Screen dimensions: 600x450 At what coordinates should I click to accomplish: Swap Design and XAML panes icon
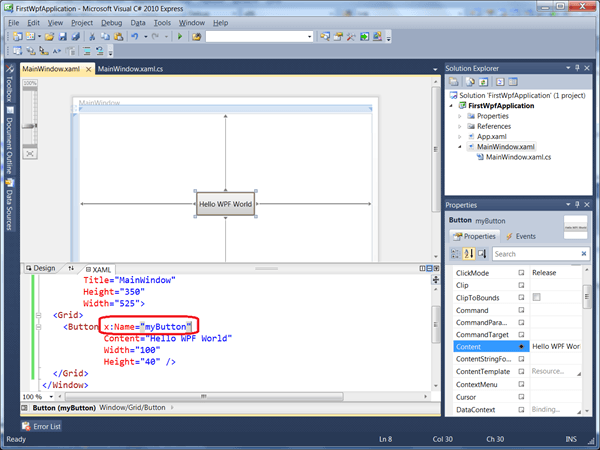click(71, 268)
